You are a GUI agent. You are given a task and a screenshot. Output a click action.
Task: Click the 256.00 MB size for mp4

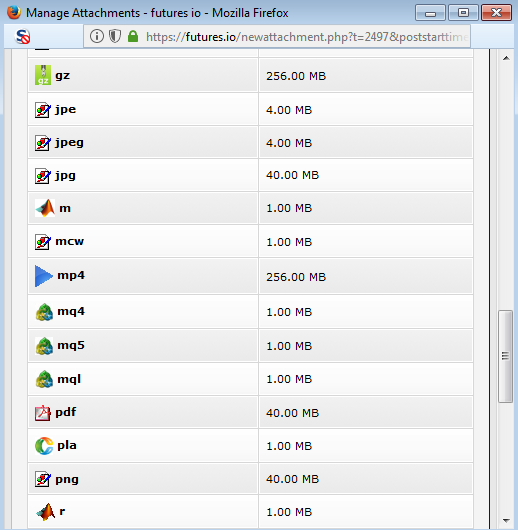(296, 277)
